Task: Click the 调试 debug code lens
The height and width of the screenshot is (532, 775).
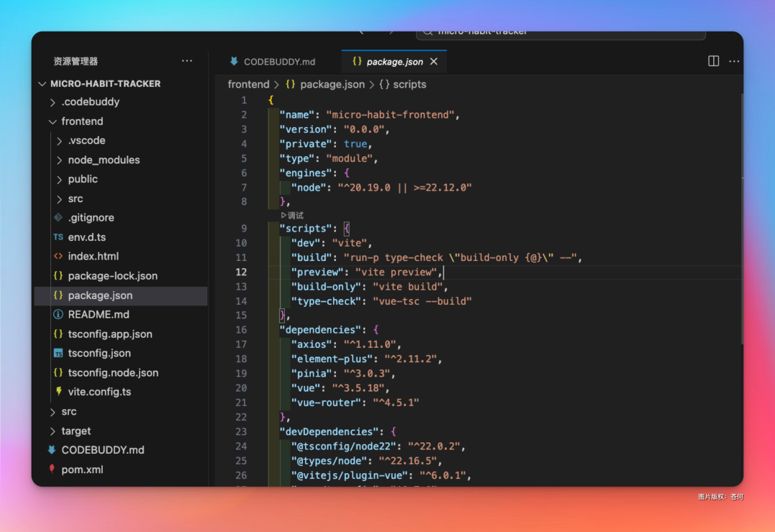Action: point(292,215)
